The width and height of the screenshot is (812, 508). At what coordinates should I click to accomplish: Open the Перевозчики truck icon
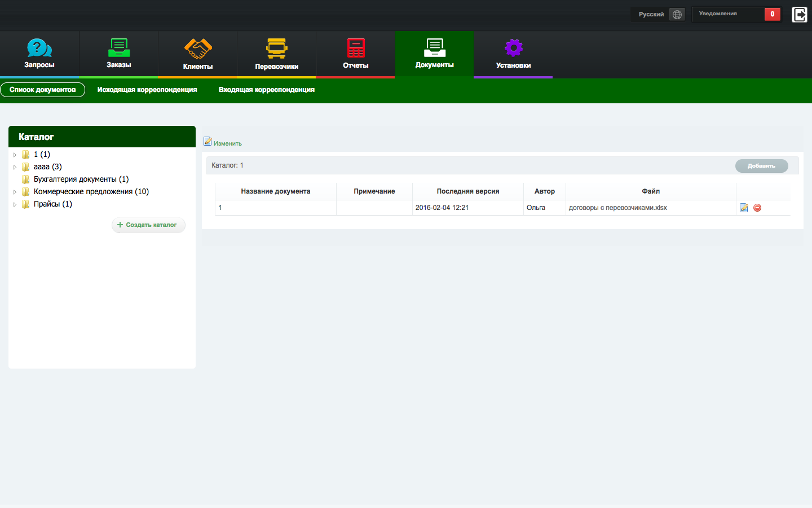pos(277,49)
